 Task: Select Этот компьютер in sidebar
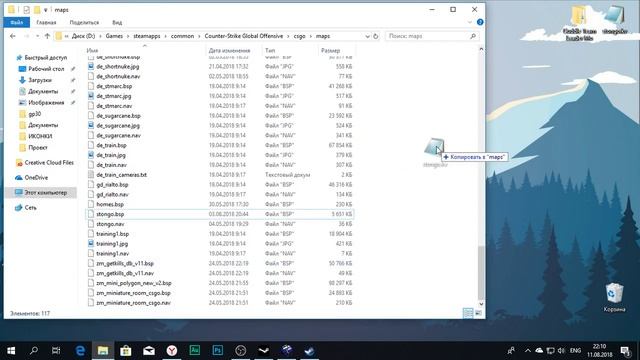tap(45, 193)
